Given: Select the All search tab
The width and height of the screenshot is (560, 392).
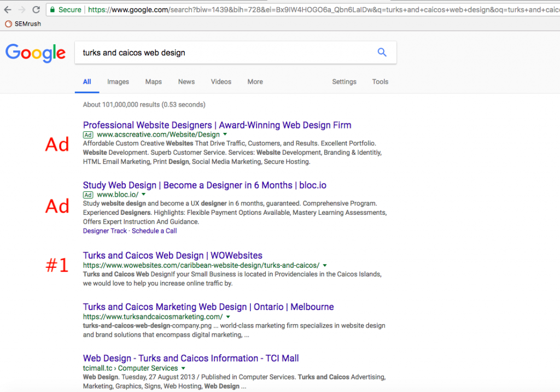Looking at the screenshot, I should coord(87,82).
